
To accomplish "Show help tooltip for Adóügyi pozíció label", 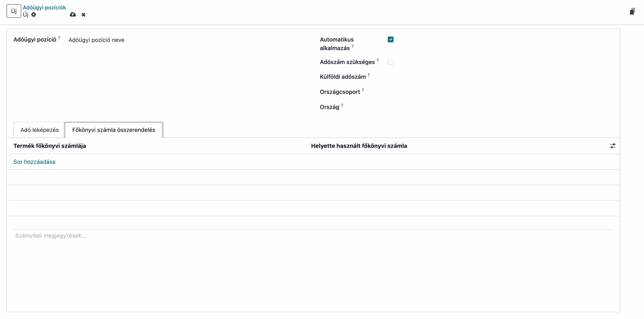I will pos(59,38).
